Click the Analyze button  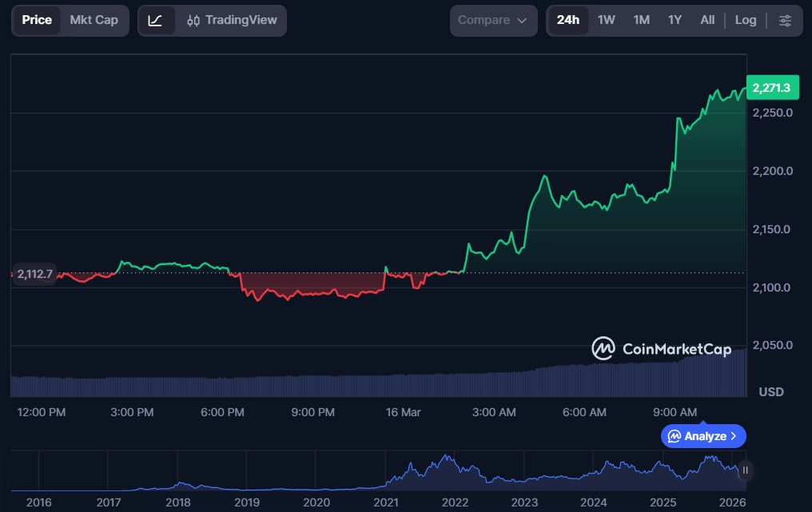click(x=703, y=436)
